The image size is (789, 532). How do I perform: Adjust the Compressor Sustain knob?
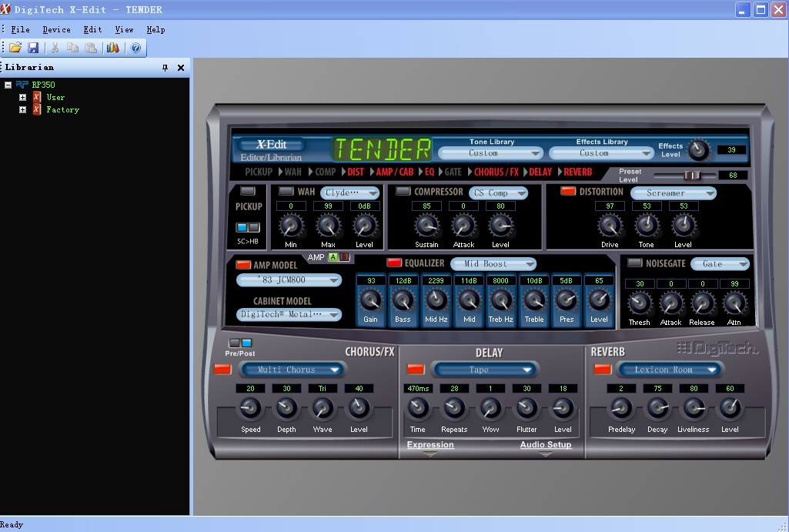pos(426,226)
